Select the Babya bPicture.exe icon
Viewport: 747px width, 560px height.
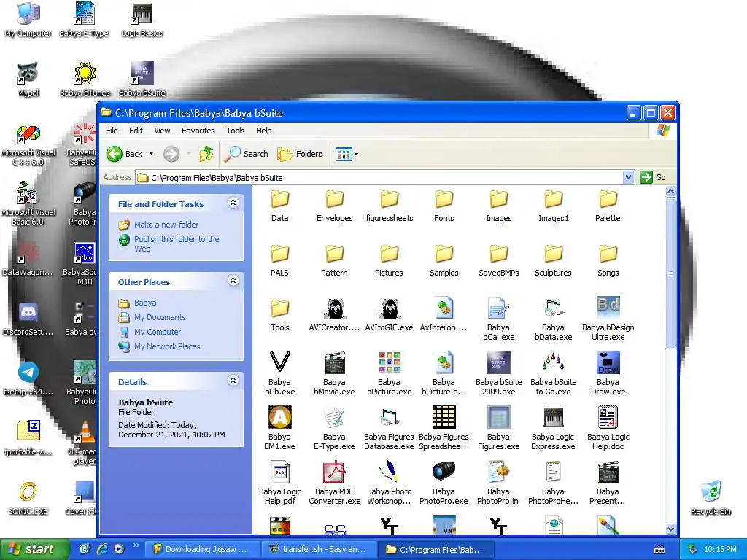pyautogui.click(x=390, y=363)
